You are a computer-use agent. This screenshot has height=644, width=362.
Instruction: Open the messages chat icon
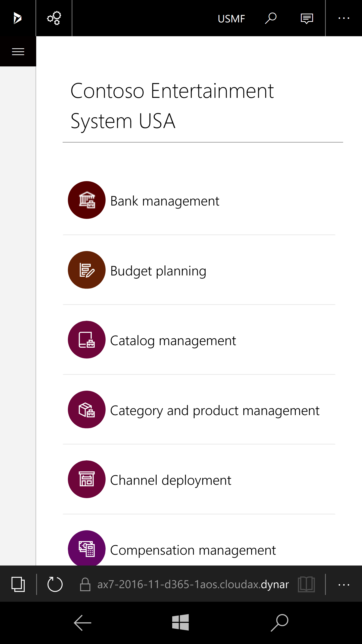[x=307, y=19]
